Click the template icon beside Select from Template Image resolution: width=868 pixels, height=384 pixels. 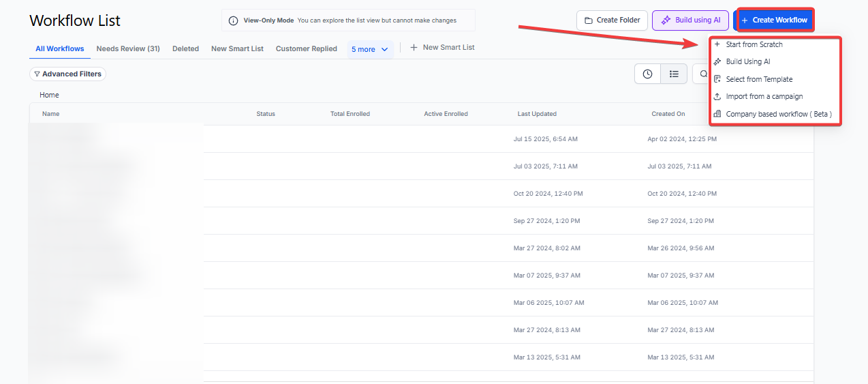[717, 79]
